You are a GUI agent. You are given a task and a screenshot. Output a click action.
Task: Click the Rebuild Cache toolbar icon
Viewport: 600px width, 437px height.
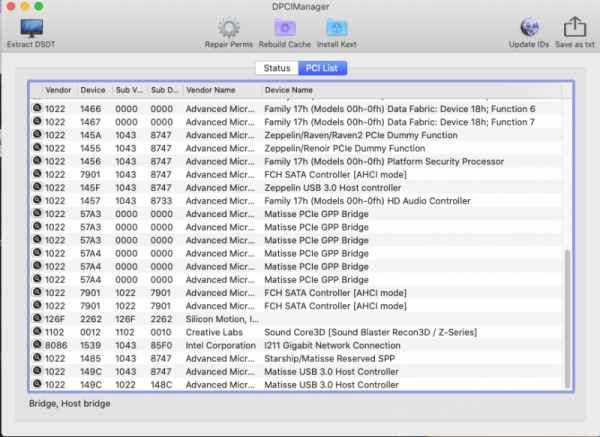tap(283, 27)
